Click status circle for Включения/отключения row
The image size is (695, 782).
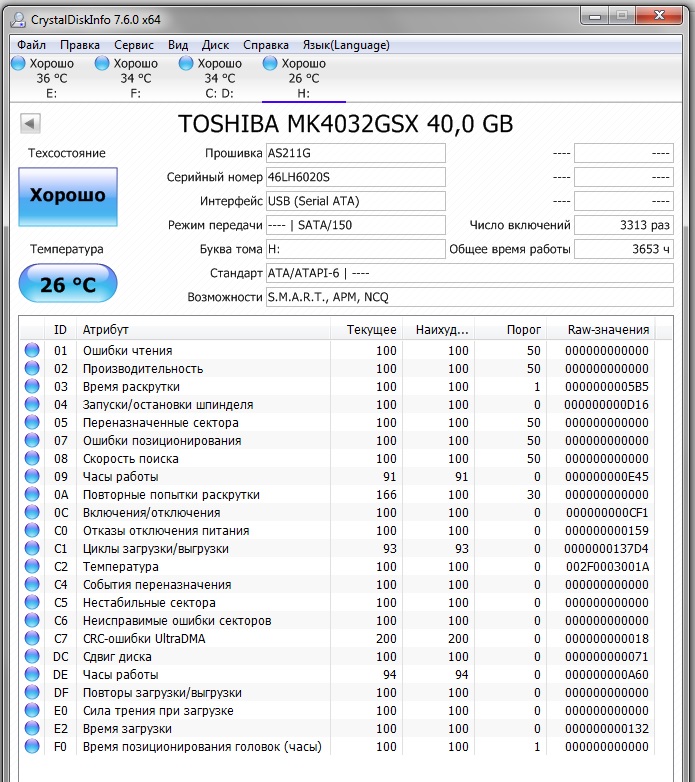point(32,512)
